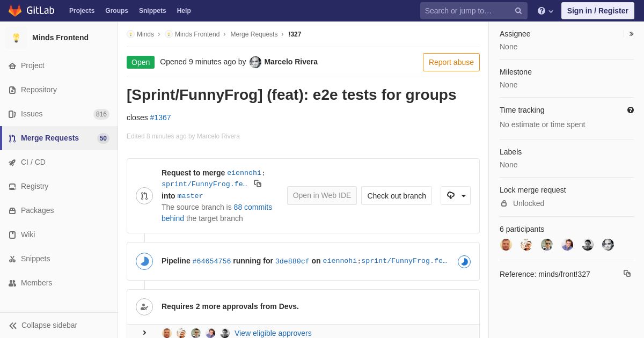The height and width of the screenshot is (338, 644).
Task: Open the Issues sidebar item
Action: point(32,114)
